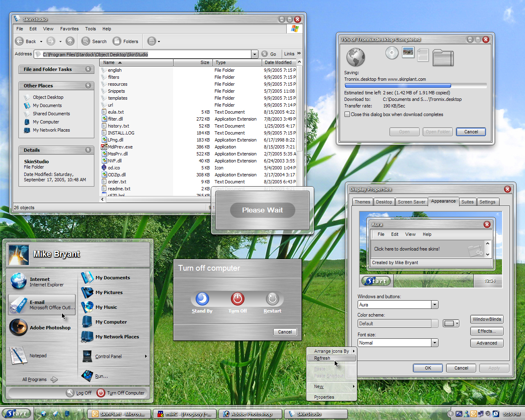Choose Refresh in the context menu
This screenshot has width=525, height=420.
click(x=331, y=358)
